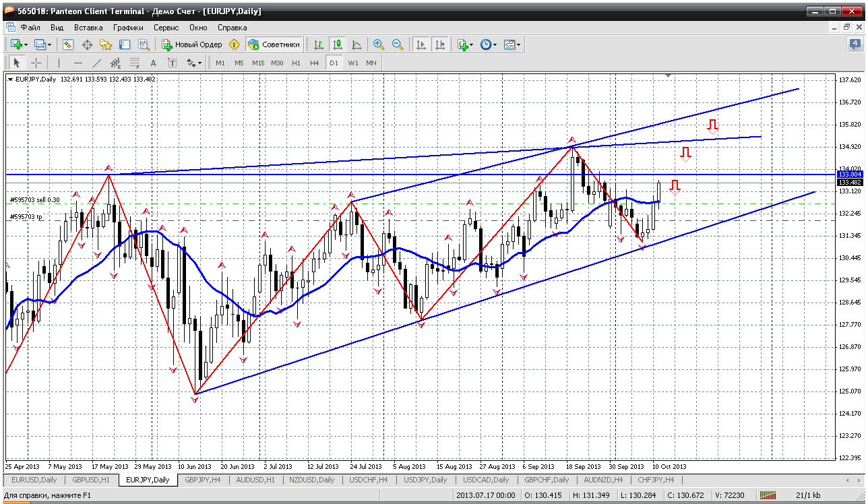868x504 pixels.
Task: Open the Файл menu
Action: pyautogui.click(x=30, y=28)
